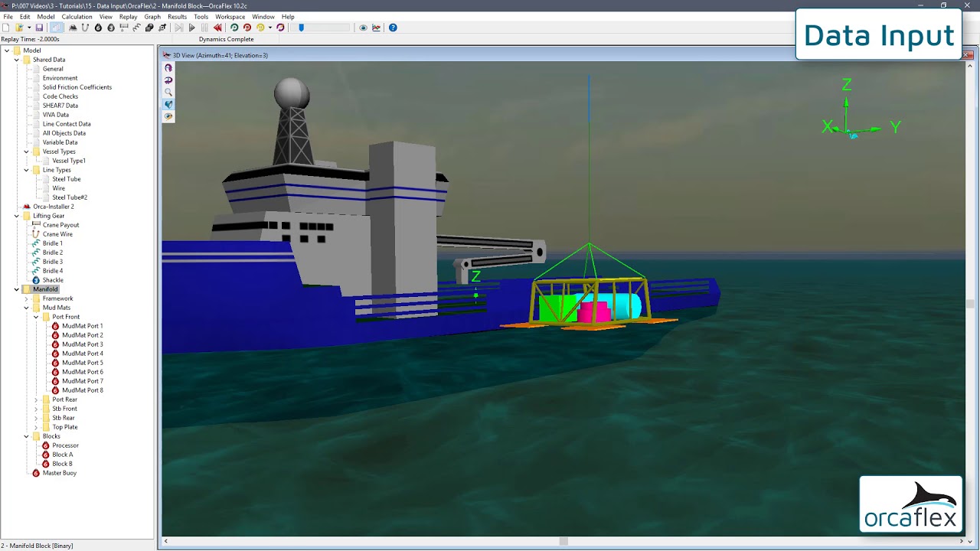
Task: Add a new 3D buoy from the toolbar
Action: [110, 28]
